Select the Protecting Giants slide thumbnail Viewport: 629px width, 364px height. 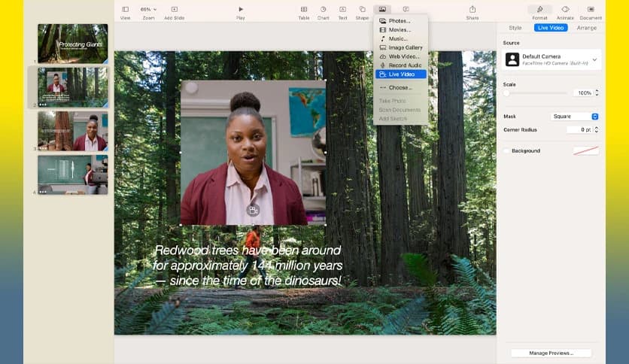pos(73,44)
